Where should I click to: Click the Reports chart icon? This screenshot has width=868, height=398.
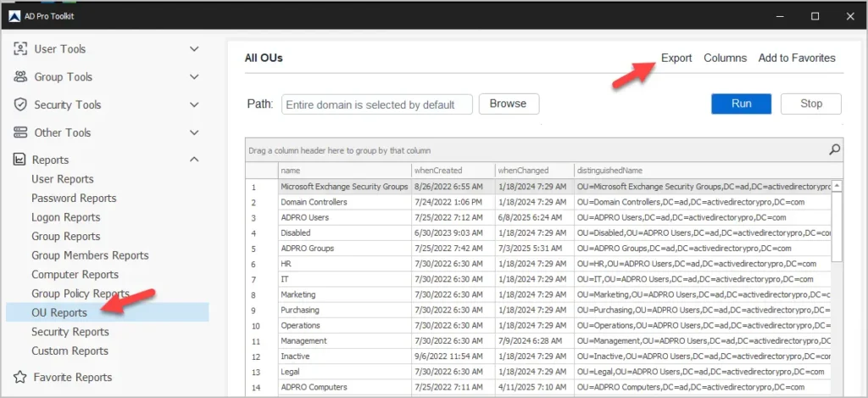(19, 160)
